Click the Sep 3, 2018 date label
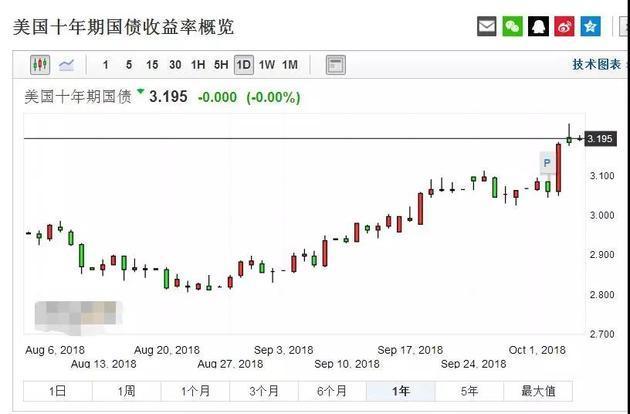Image resolution: width=630 pixels, height=414 pixels. pyautogui.click(x=284, y=350)
